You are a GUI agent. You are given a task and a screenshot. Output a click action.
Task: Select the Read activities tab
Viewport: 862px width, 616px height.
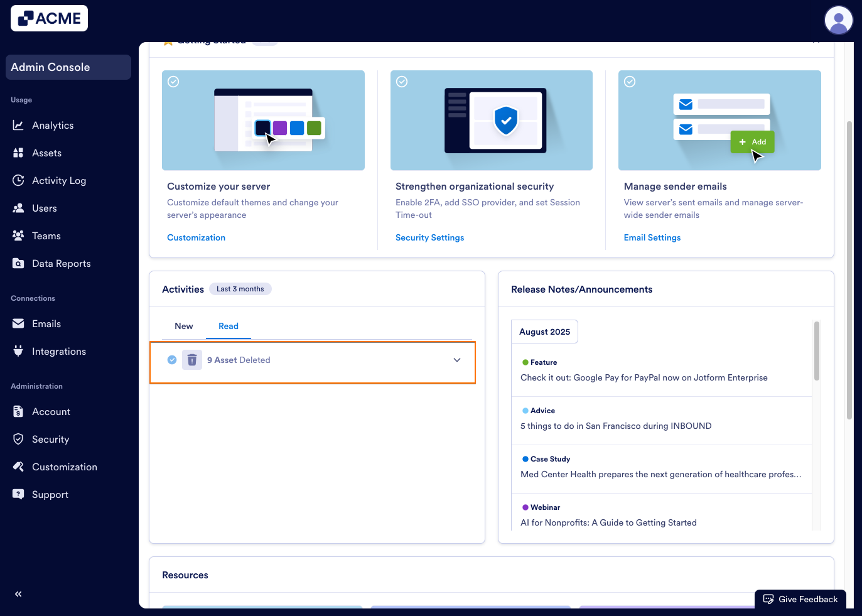click(228, 325)
